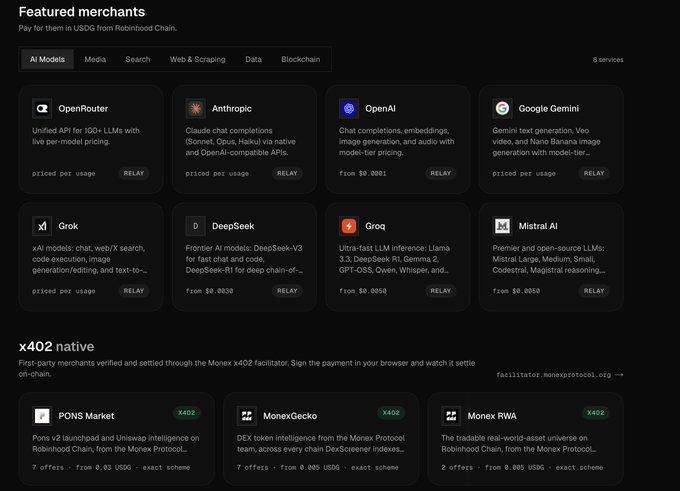The width and height of the screenshot is (680, 491).
Task: Open the Search category tab
Action: (x=138, y=59)
